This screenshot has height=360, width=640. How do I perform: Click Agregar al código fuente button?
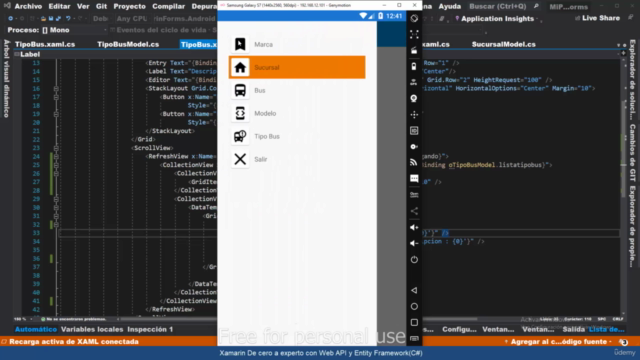point(558,342)
